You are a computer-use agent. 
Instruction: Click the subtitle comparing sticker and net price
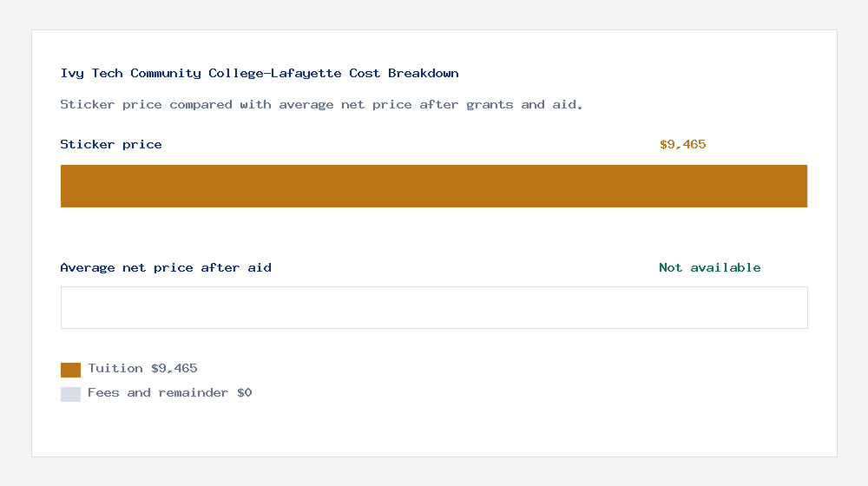(321, 105)
